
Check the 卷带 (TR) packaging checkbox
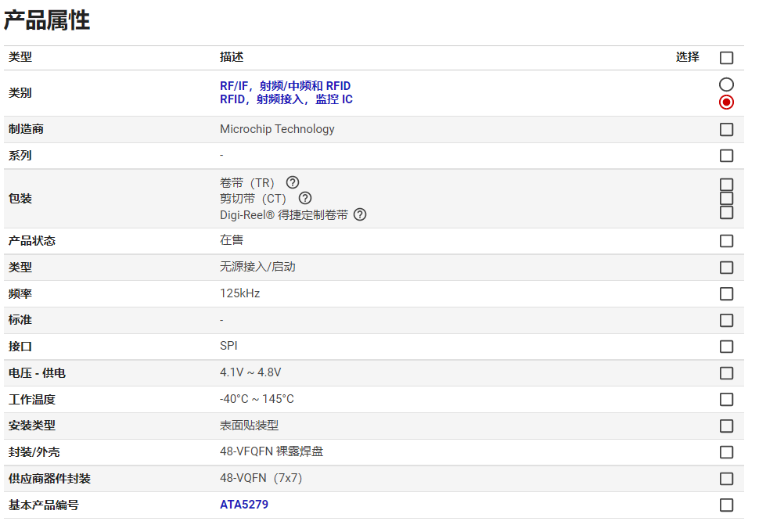tap(726, 185)
